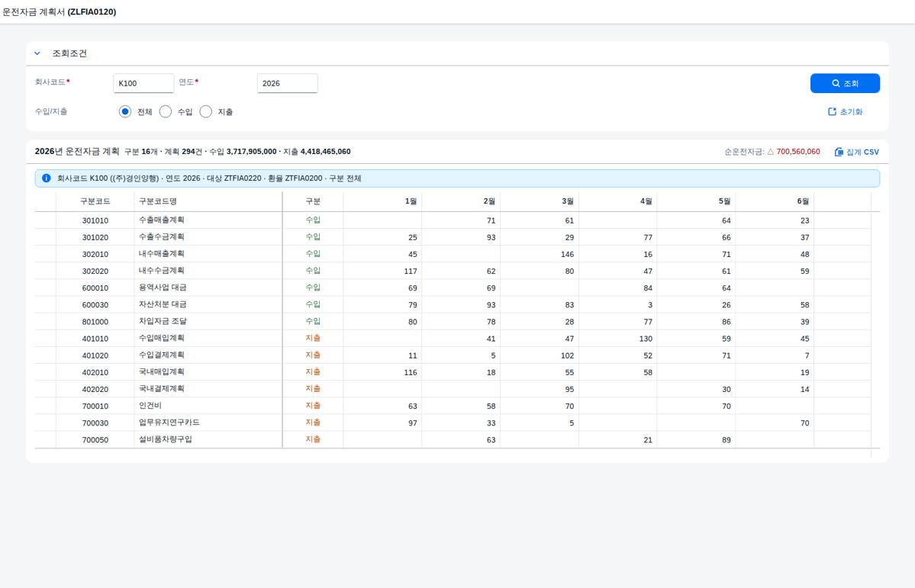The height and width of the screenshot is (588, 915).
Task: Click the net working capital amount 700,560,060
Action: coord(797,152)
